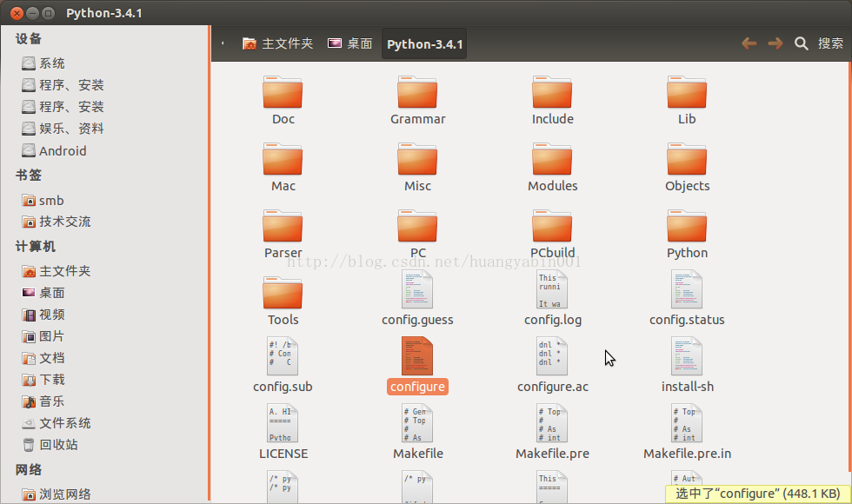Click the configure file name label
852x504 pixels.
(417, 387)
